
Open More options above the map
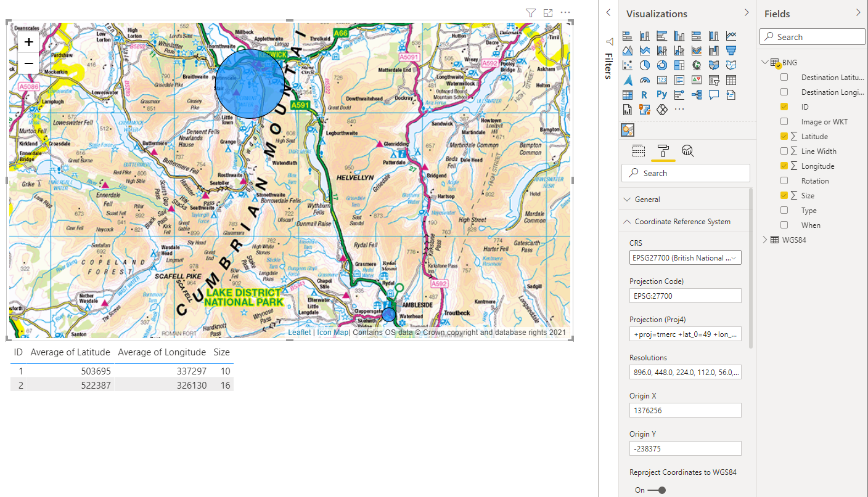(565, 12)
